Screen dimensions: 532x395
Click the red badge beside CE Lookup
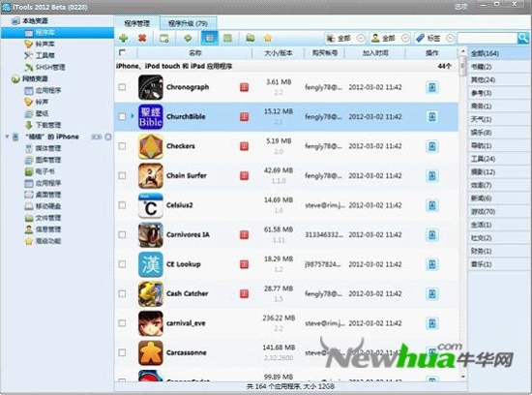tap(245, 264)
